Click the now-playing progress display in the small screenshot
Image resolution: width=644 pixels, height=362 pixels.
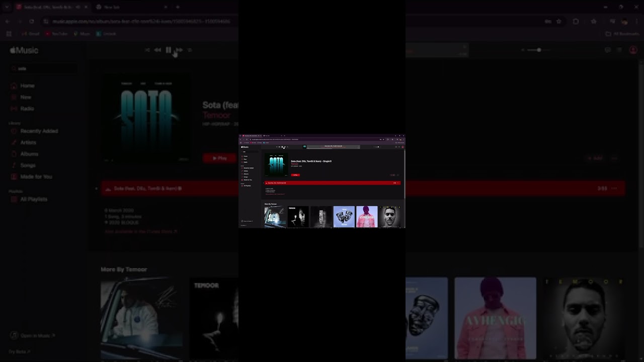pyautogui.click(x=333, y=147)
